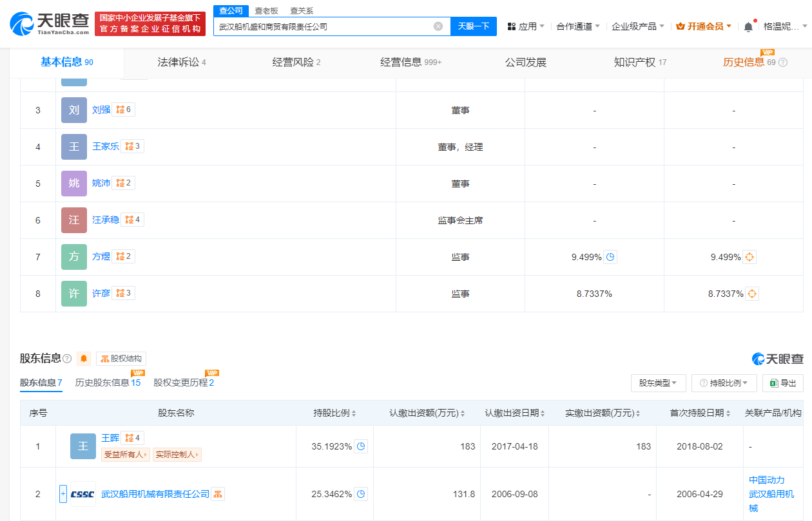This screenshot has width=812, height=521.
Task: Open the 股权变更历程 2 sub-tab
Action: pyautogui.click(x=184, y=383)
